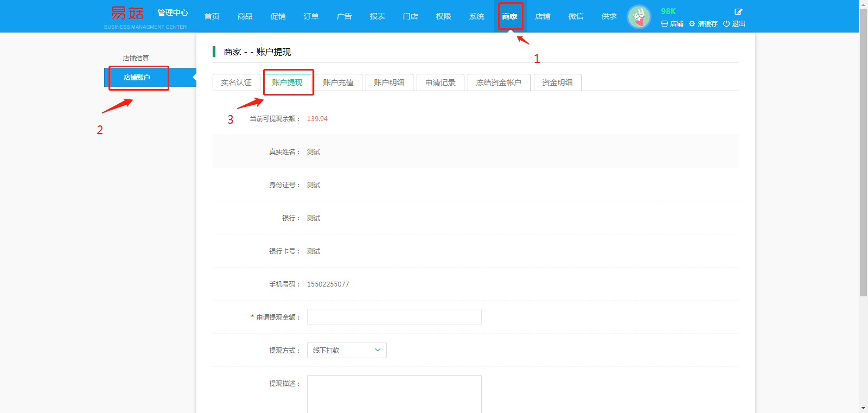This screenshot has width=868, height=413.
Task: Switch to the 冻结资金帐户 tab
Action: (x=499, y=82)
